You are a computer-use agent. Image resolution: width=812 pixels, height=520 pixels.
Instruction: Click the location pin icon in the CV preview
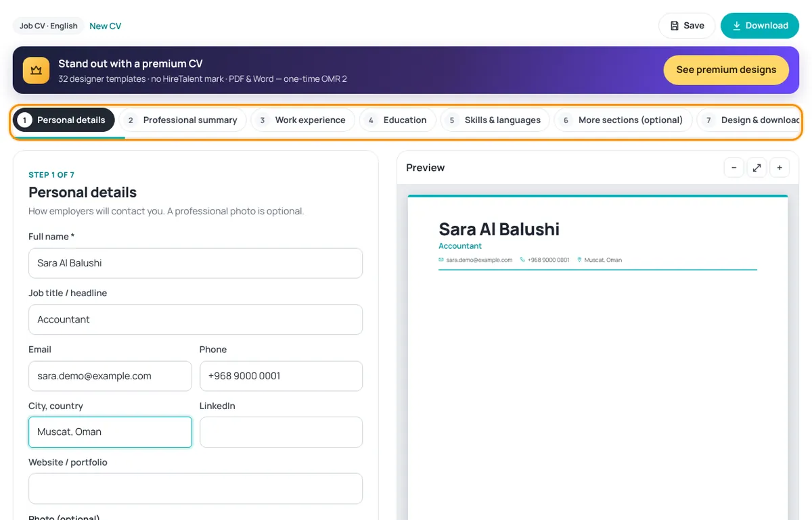click(x=579, y=260)
